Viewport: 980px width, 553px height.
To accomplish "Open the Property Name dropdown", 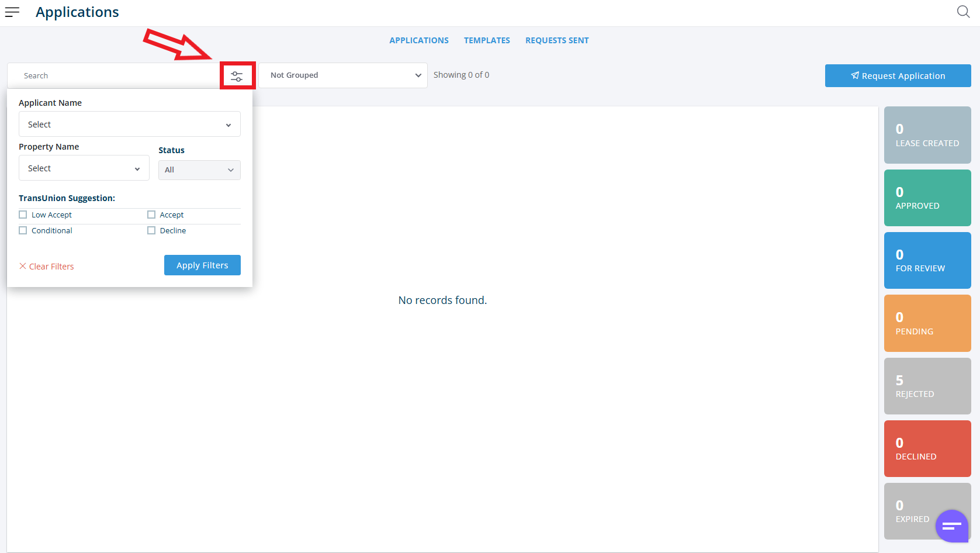I will tap(84, 168).
